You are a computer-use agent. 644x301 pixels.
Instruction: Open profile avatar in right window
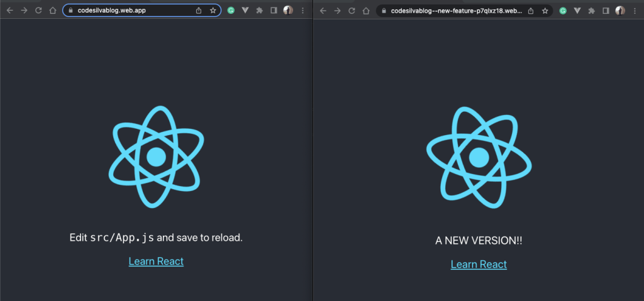[x=619, y=11]
